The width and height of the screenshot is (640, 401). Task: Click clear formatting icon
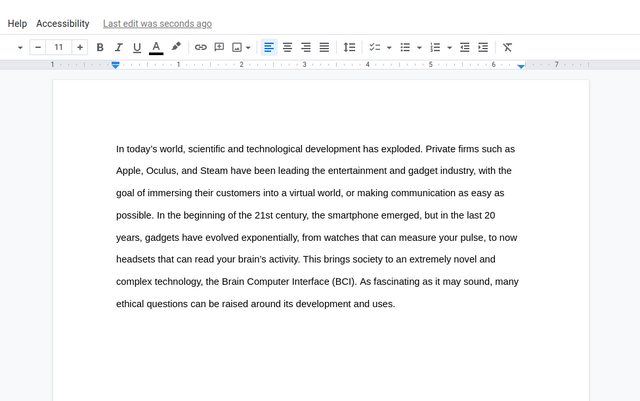point(507,47)
